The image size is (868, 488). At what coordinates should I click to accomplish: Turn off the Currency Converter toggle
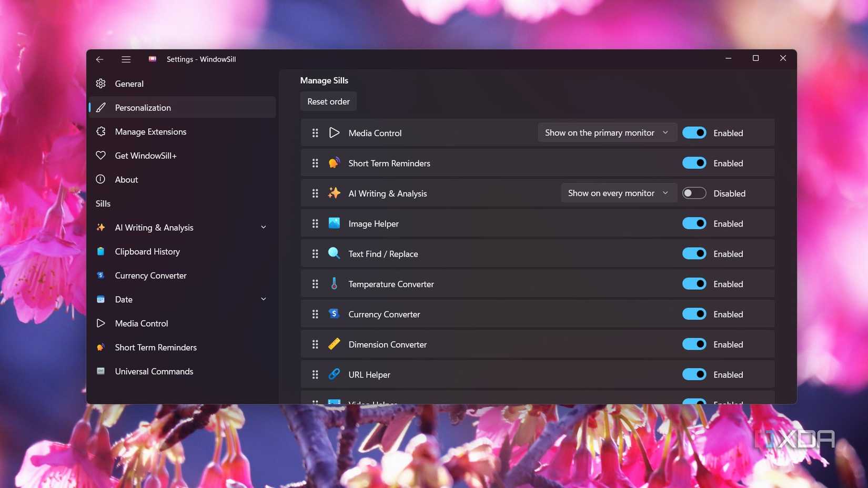[694, 314]
